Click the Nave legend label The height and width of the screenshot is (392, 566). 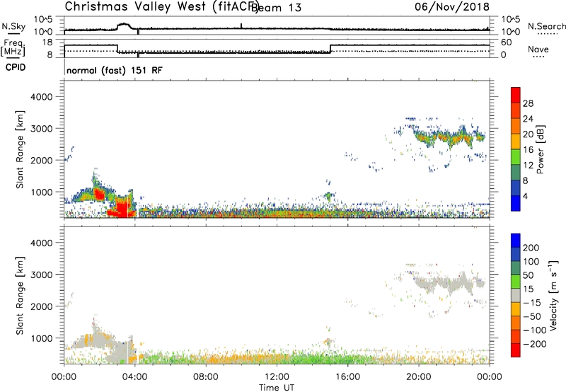tap(538, 50)
